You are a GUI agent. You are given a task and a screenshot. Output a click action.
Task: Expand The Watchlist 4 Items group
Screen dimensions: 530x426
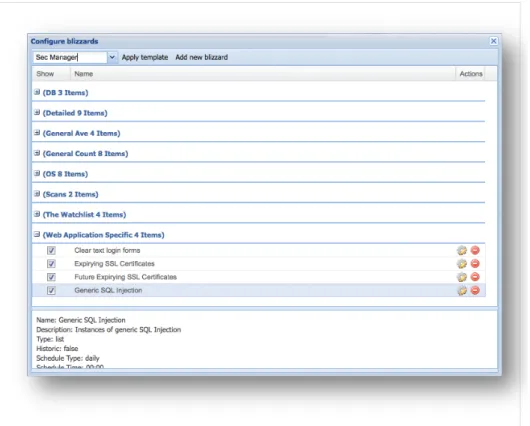37,214
